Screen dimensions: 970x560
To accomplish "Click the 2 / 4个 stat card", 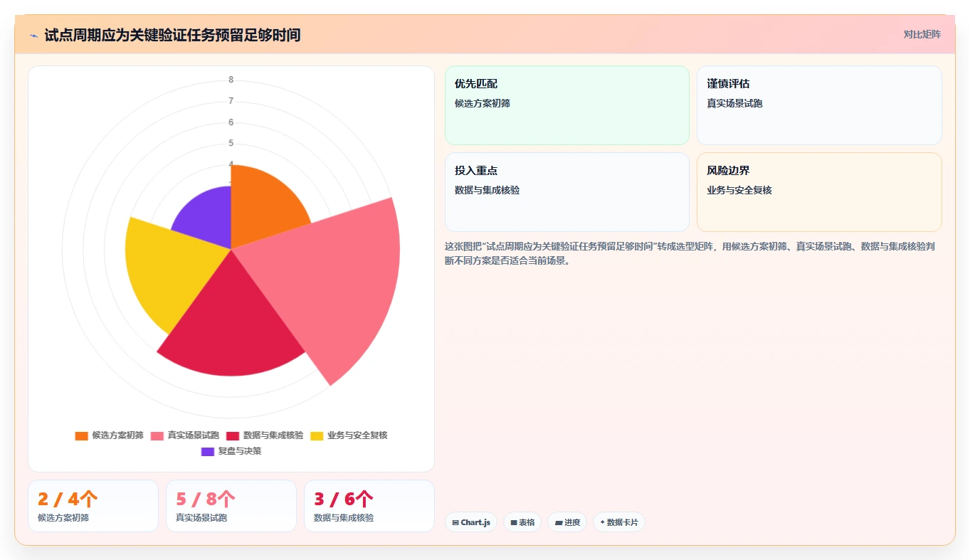I will coord(93,506).
